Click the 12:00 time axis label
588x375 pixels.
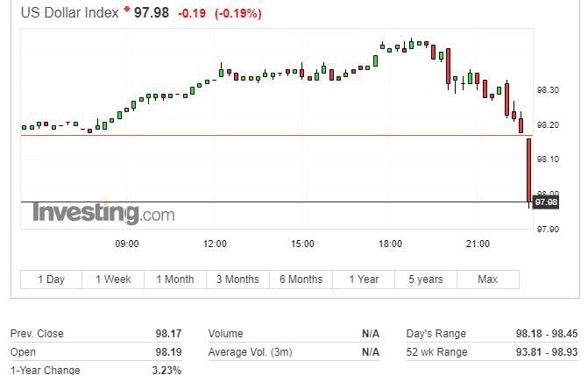tap(215, 244)
